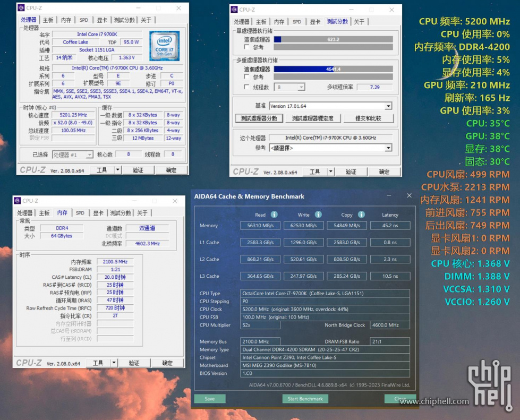The height and width of the screenshot is (420, 520).
Task: Click the 測試處理器分數 button
Action: click(259, 118)
